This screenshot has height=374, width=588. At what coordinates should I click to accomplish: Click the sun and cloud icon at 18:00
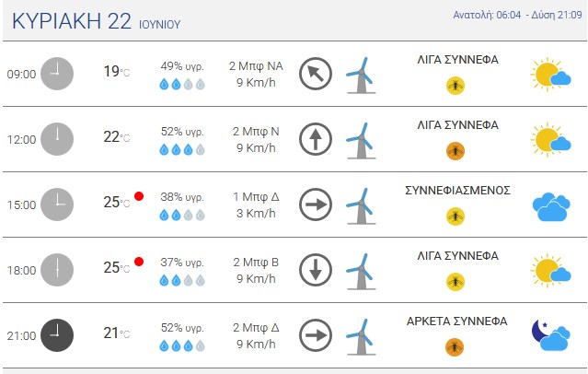550,270
